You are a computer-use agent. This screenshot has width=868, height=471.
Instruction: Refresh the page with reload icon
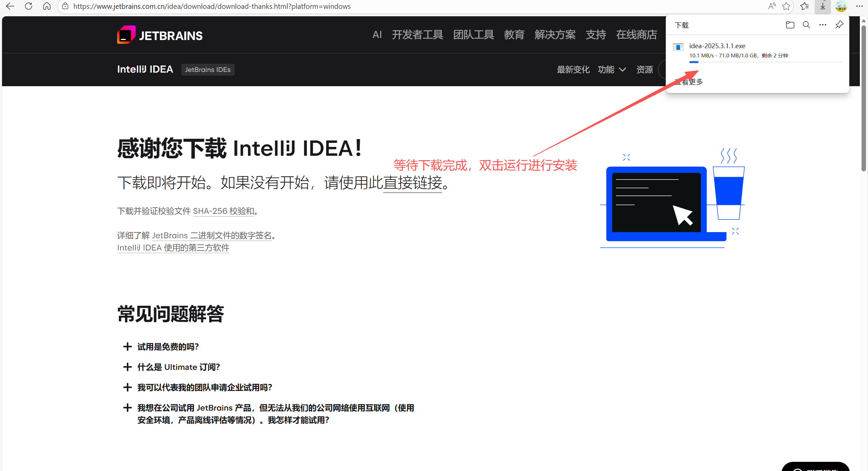tap(29, 6)
